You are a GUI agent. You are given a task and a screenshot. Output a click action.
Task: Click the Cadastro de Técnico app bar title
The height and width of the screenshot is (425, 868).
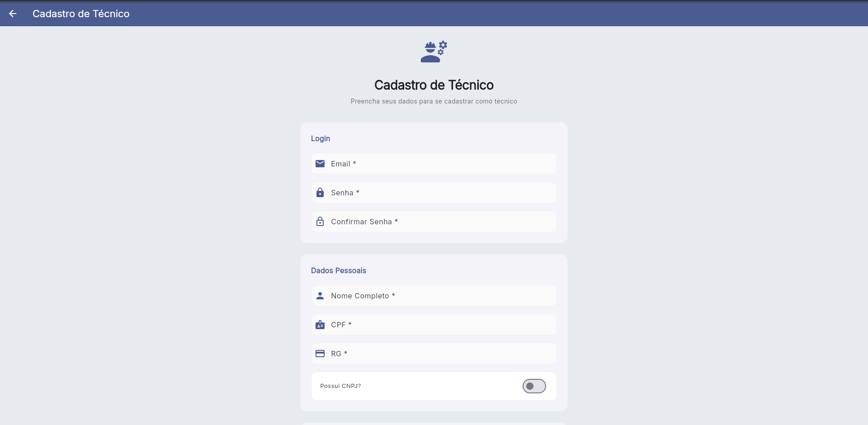coord(81,14)
